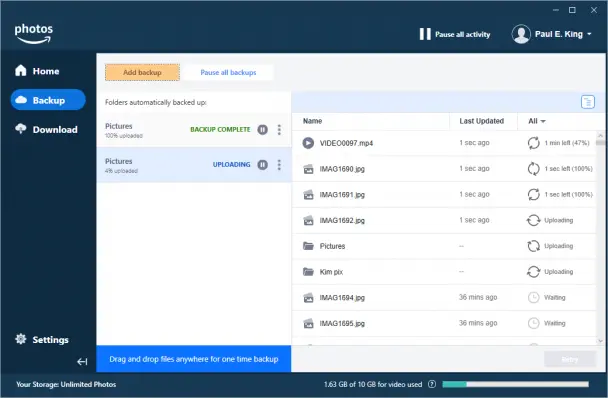This screenshot has height=398, width=608.
Task: Open the more options menu for the uploading Pictures backup
Action: (x=279, y=165)
